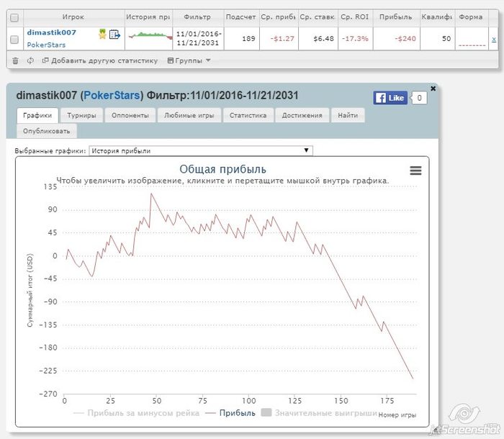Viewport: 504px width, 439px height.
Task: Switch to the Статистика tab
Action: click(x=248, y=115)
